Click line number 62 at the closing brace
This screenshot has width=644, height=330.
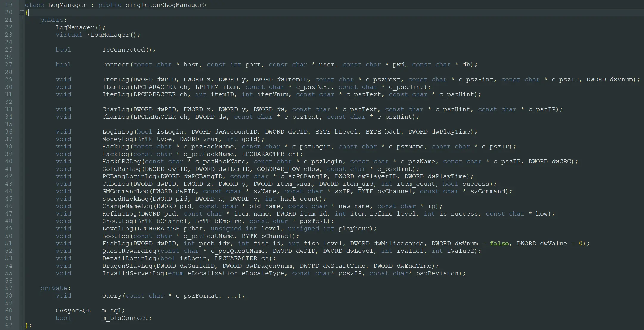click(9, 325)
